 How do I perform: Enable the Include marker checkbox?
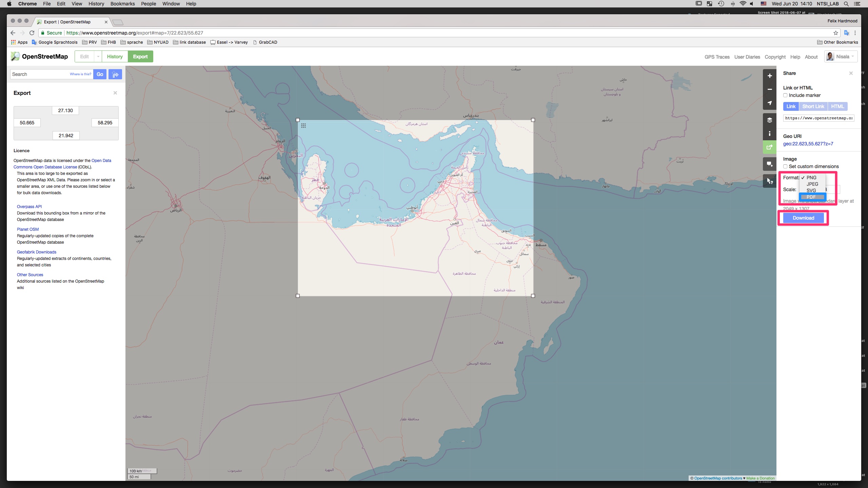[785, 95]
